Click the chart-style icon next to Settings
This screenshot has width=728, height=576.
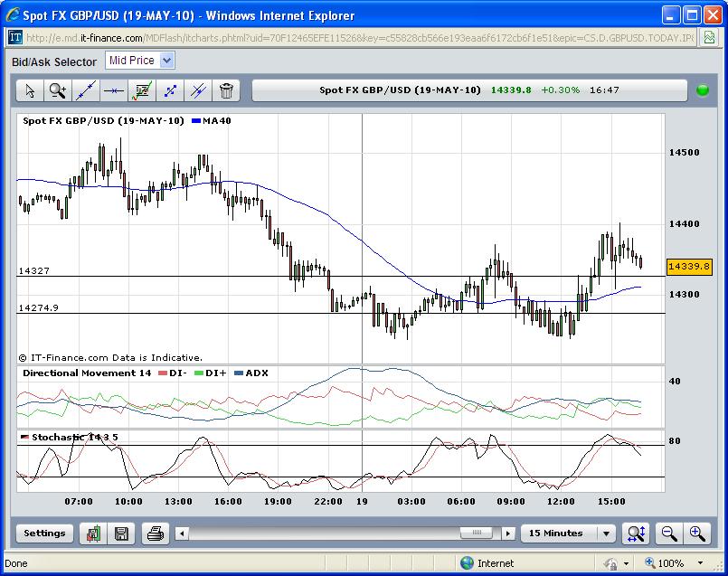pos(93,534)
